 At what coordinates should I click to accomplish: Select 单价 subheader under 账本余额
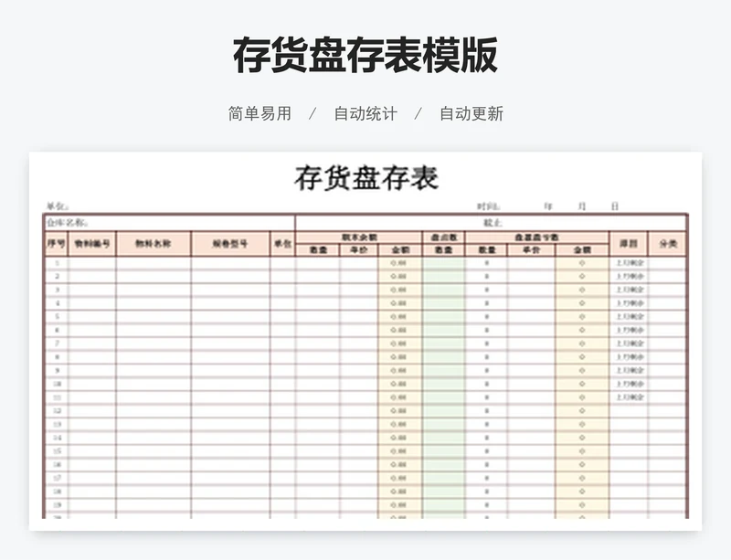coord(358,250)
